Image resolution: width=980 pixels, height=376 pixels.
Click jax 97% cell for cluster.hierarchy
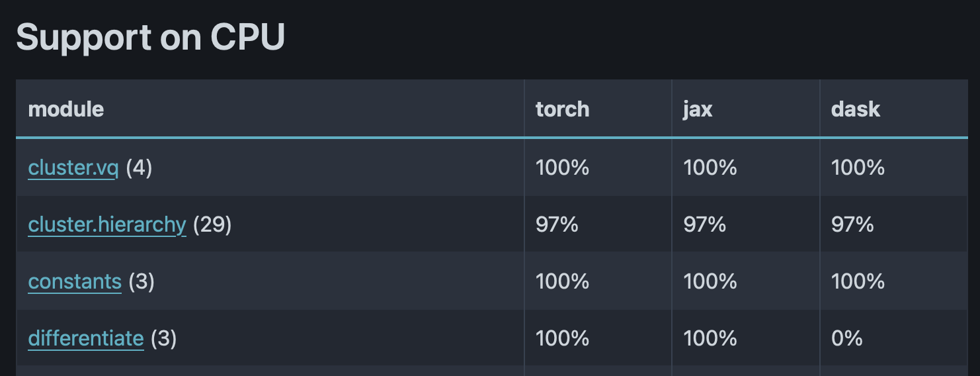[x=705, y=225]
